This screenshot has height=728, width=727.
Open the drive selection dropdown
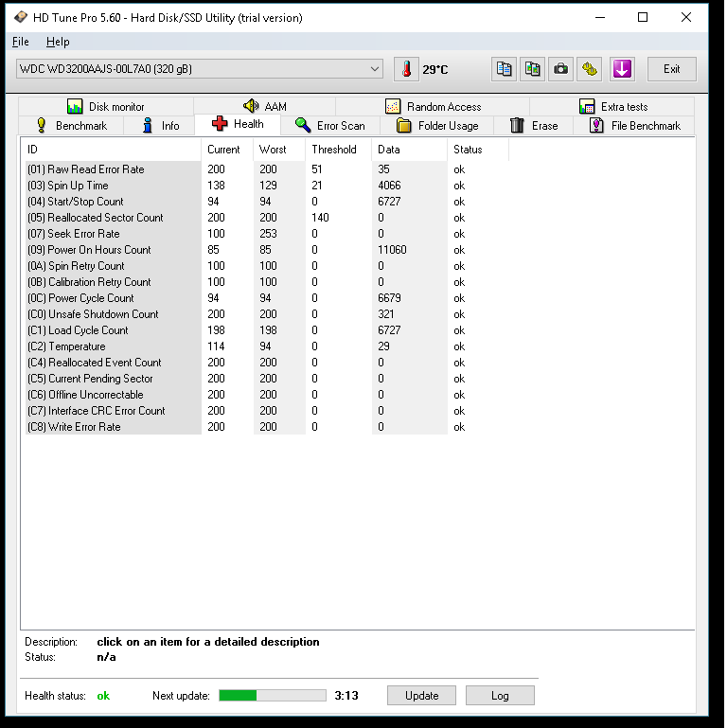pos(200,69)
